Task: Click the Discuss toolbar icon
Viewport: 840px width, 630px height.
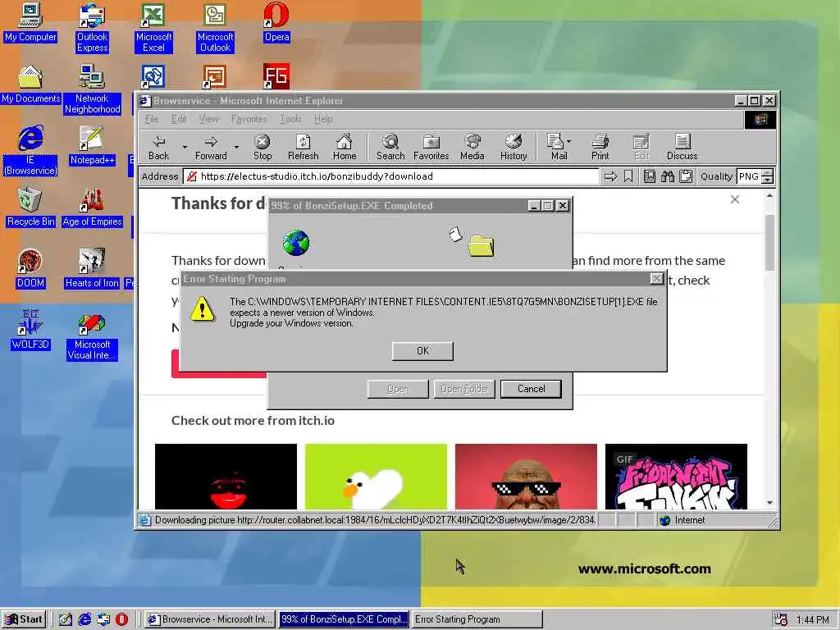Action: pos(682,148)
